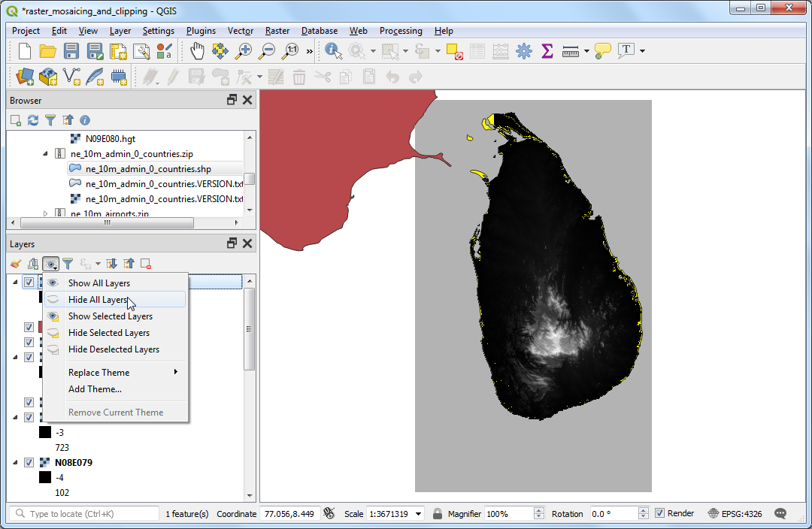Screen dimensions: 812x529
Task: Open the measure tool dropdown arrow
Action: [x=586, y=51]
